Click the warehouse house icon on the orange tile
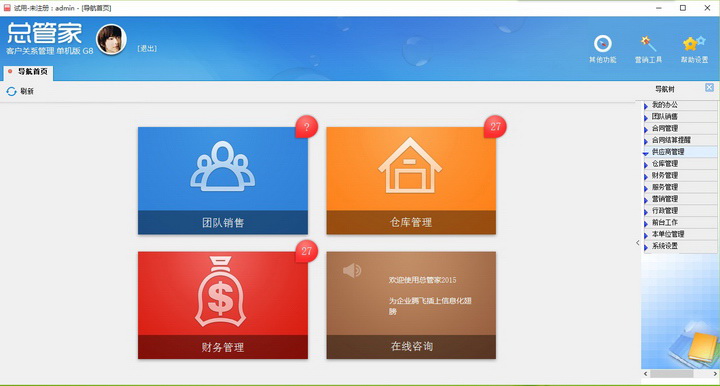 (410, 165)
